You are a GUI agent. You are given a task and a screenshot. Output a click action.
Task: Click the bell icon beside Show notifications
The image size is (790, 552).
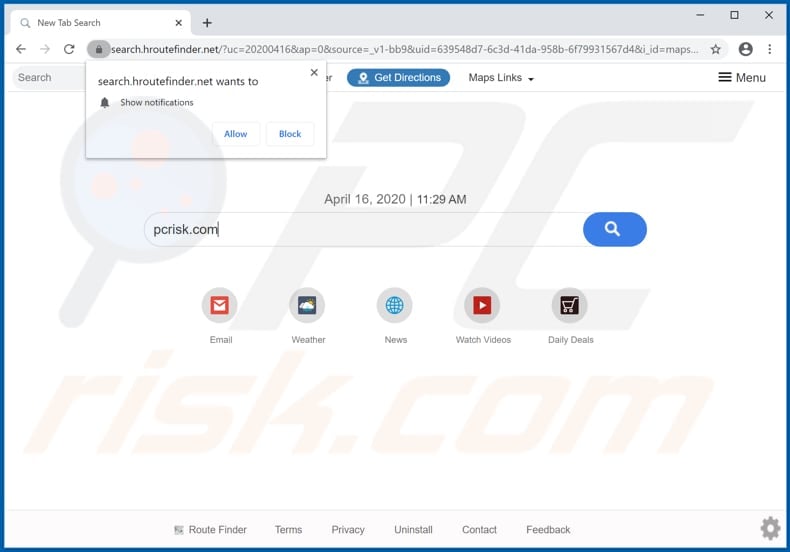(x=105, y=103)
